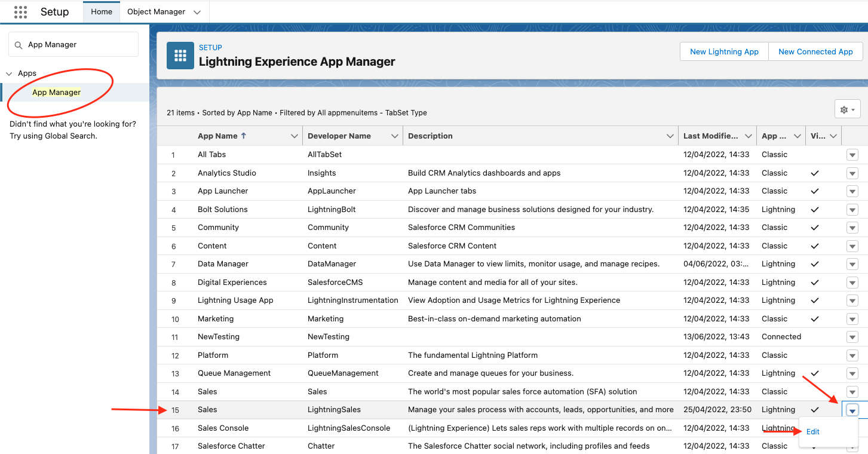Click the SETUP breadcrumb label

210,48
